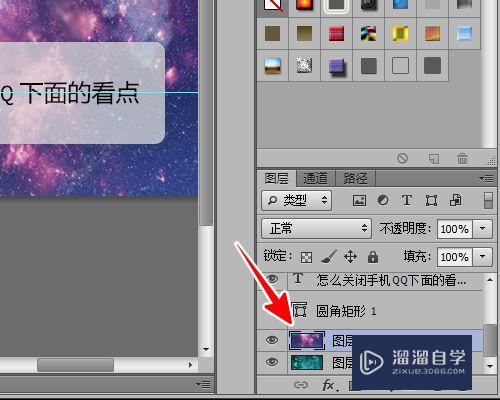
Task: Click the canvas horizontal scrollbar thumb
Action: pos(75,365)
